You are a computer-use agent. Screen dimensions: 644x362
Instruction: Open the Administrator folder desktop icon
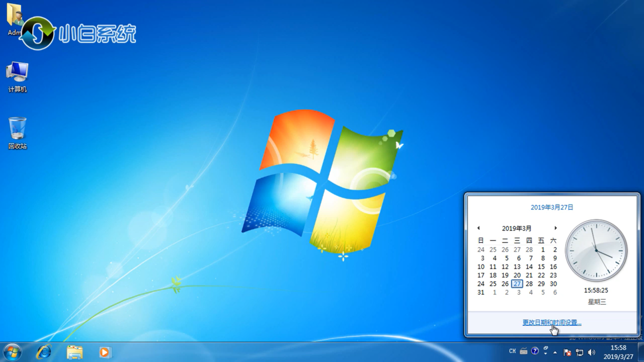(x=15, y=20)
